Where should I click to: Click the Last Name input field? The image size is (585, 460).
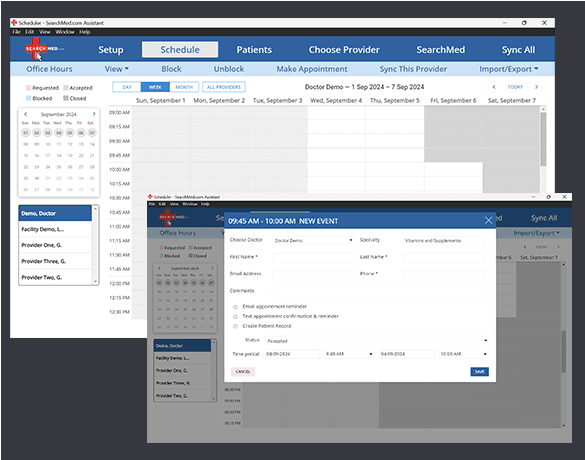click(x=444, y=257)
